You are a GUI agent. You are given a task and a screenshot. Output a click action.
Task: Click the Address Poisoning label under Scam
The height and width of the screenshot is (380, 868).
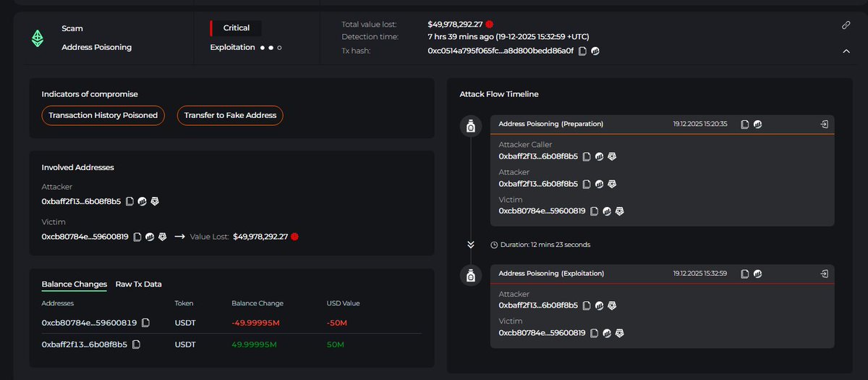(97, 48)
